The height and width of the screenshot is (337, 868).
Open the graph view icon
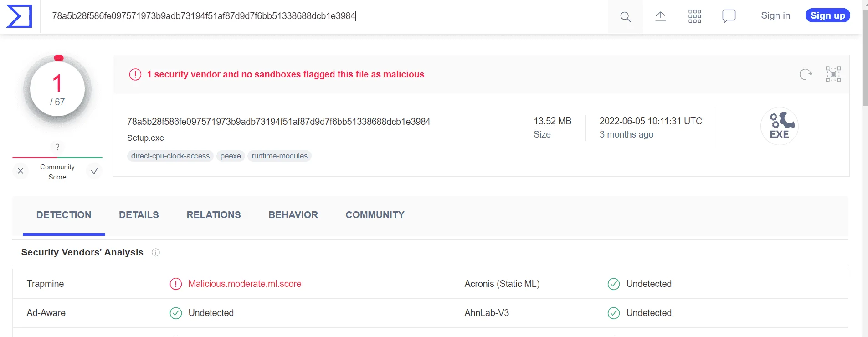tap(833, 74)
